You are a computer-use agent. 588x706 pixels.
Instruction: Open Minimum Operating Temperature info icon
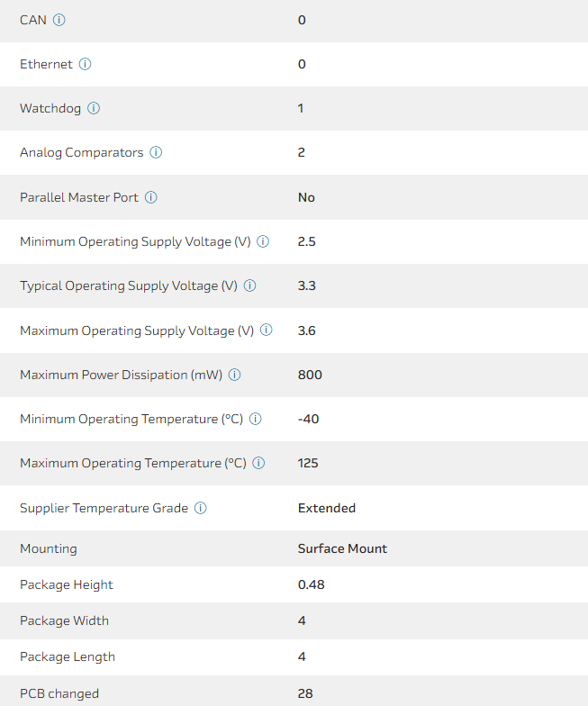click(255, 419)
